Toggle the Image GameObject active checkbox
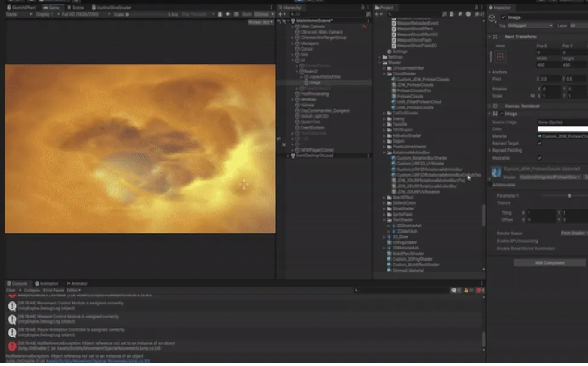The width and height of the screenshot is (588, 366). [x=503, y=18]
